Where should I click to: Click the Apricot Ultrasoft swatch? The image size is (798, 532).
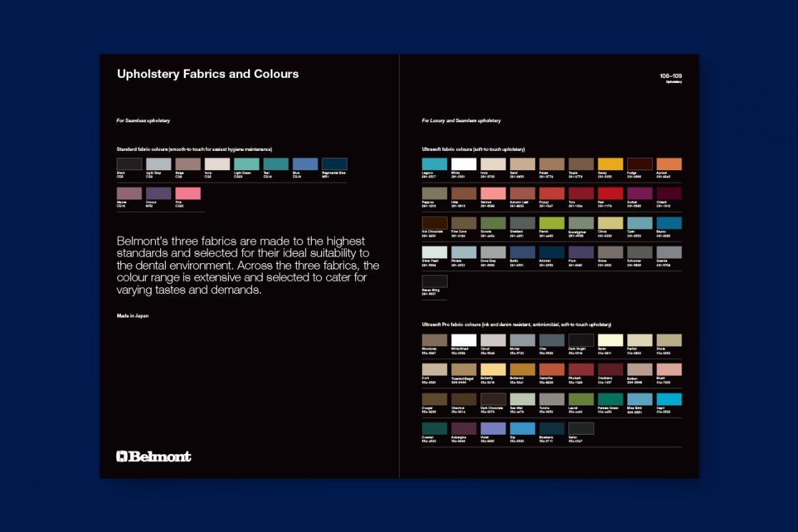click(669, 164)
